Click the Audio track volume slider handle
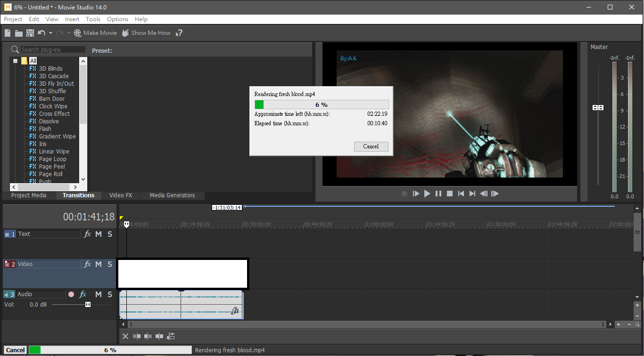 tap(88, 305)
